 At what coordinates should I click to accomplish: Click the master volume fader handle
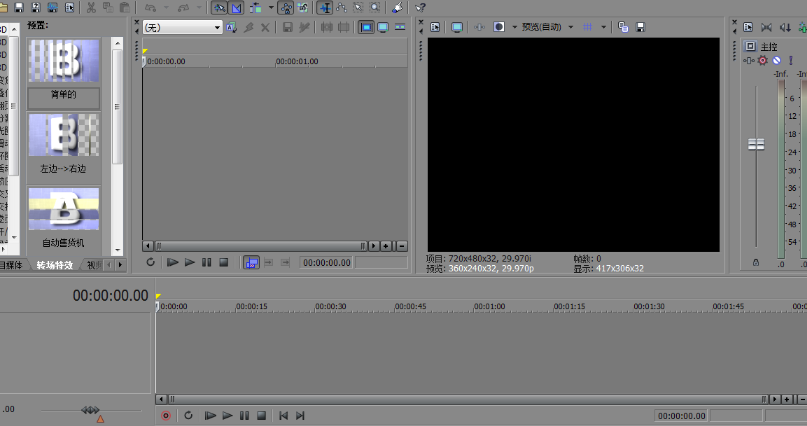click(x=756, y=144)
